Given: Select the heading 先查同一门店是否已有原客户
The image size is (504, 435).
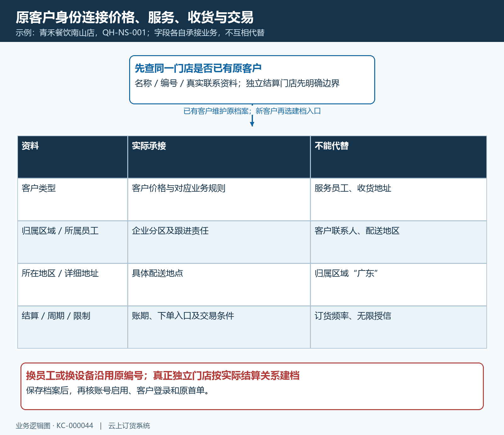Looking at the screenshot, I should click(198, 68).
